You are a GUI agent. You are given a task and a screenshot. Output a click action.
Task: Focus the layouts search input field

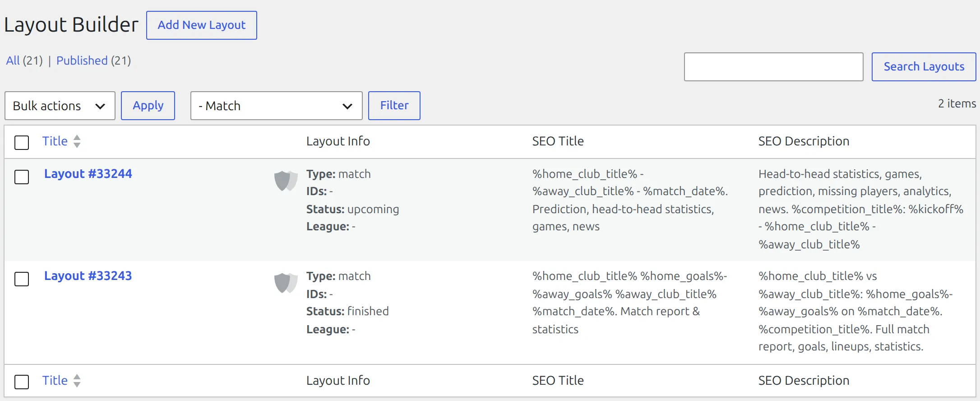[774, 67]
